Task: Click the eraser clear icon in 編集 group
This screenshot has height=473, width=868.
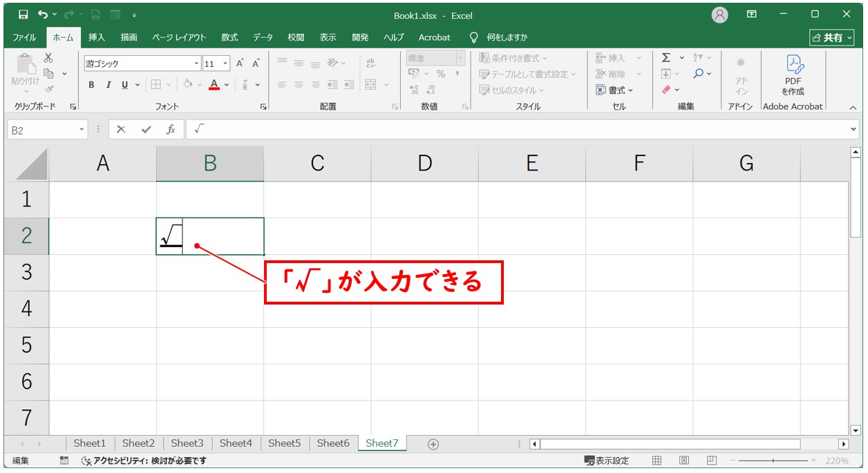Action: click(666, 88)
